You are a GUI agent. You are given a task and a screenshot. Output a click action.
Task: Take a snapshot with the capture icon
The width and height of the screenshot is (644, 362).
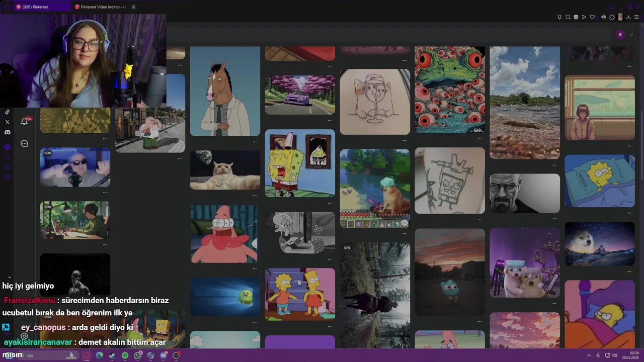(568, 17)
